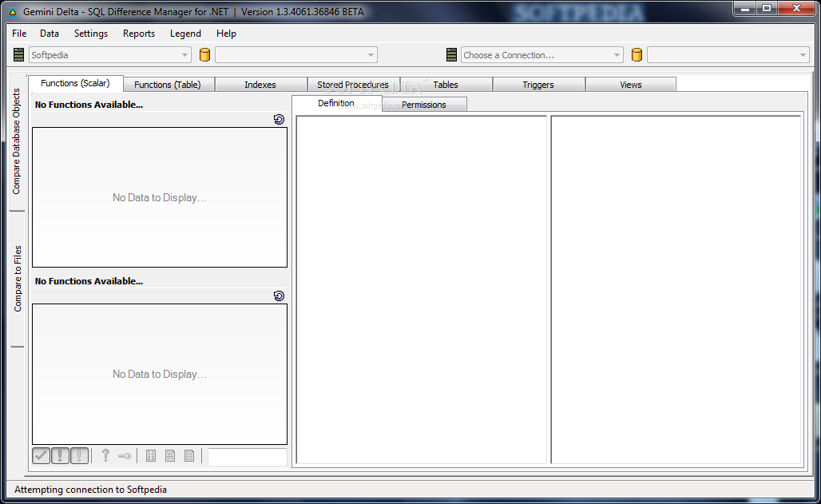
Task: Click the filter text box in bottom toolbar
Action: point(247,456)
